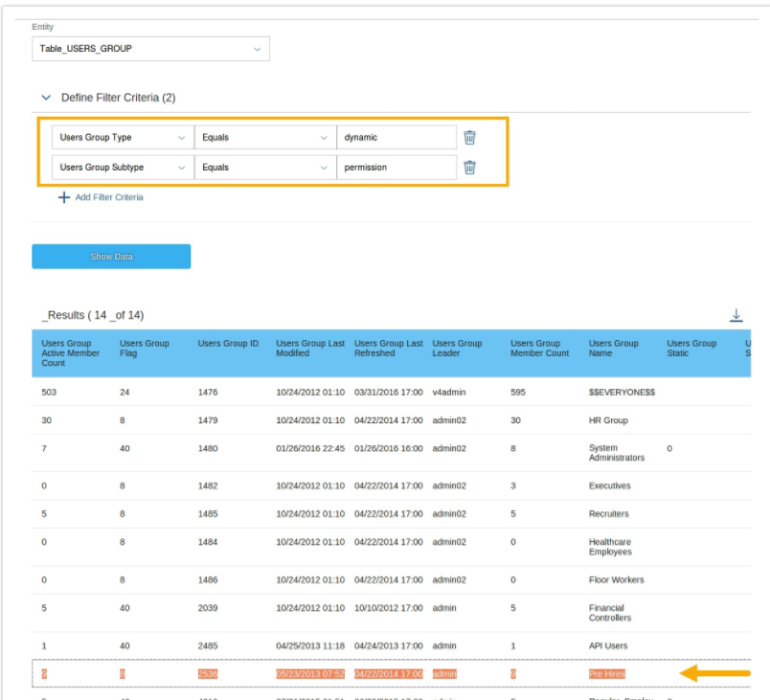Click the v4admin group leader cell
Screen dimensions: 770x700
click(x=449, y=393)
